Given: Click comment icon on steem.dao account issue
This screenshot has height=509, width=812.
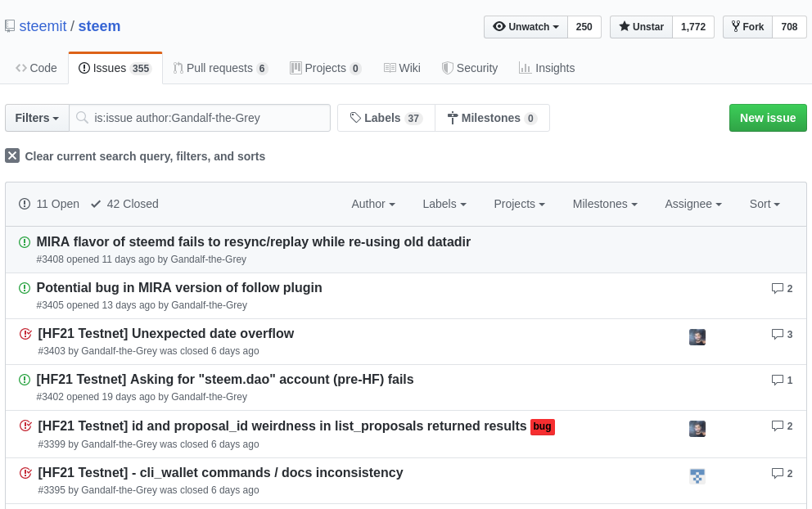Looking at the screenshot, I should [x=778, y=380].
